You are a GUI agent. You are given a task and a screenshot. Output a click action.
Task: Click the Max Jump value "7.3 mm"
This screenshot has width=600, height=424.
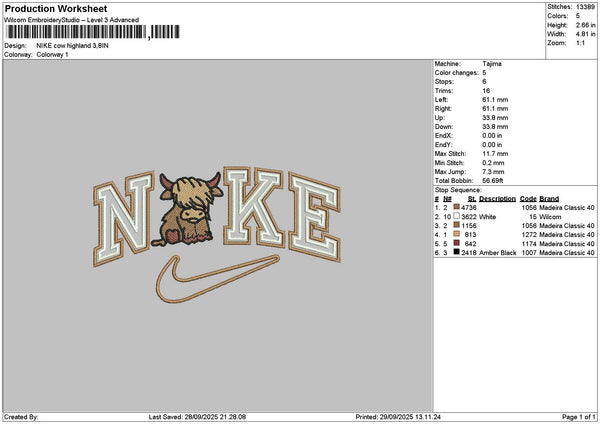pos(494,172)
